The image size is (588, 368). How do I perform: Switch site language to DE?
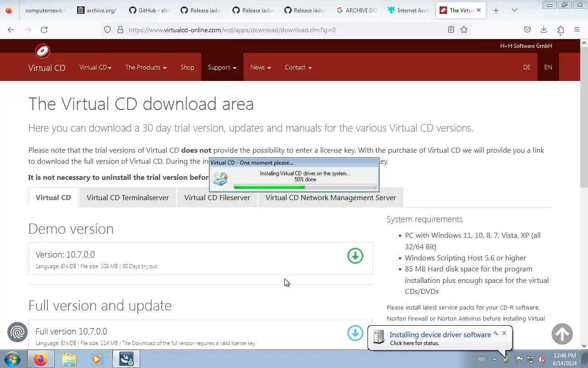click(x=526, y=67)
